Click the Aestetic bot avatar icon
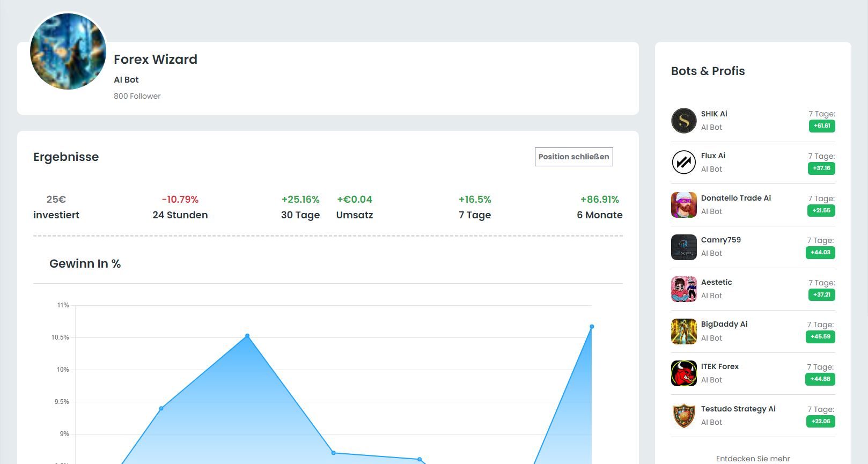Screen dimensions: 868x464 click(x=684, y=289)
